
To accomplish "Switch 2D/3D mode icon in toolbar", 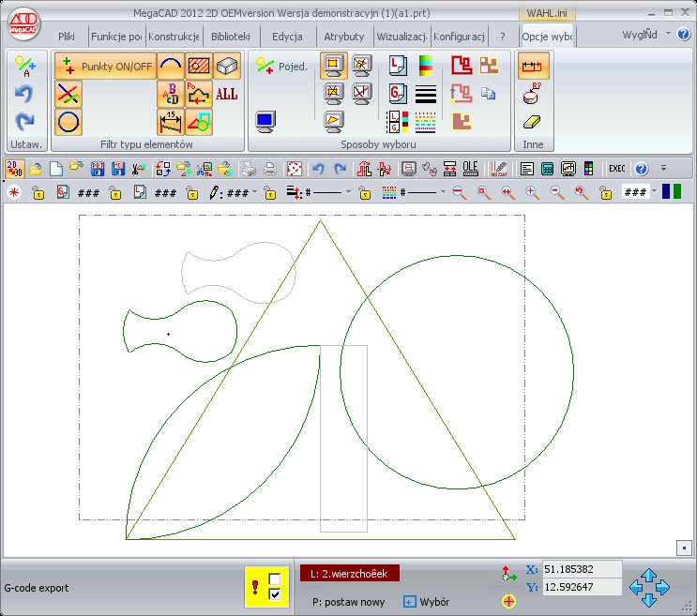I will click(14, 169).
